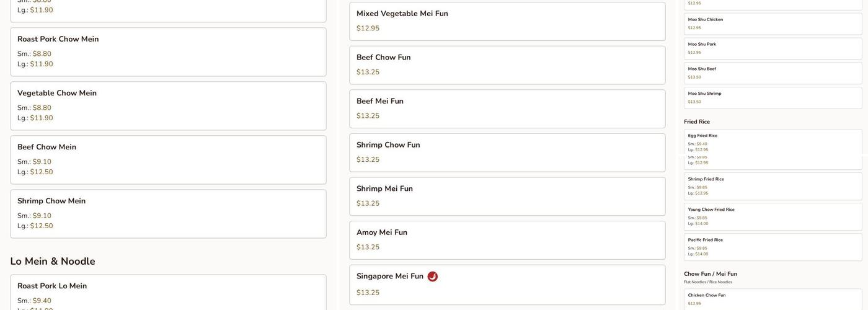The width and height of the screenshot is (868, 310).
Task: Select the Singapore Mei Fun item name
Action: click(x=390, y=277)
